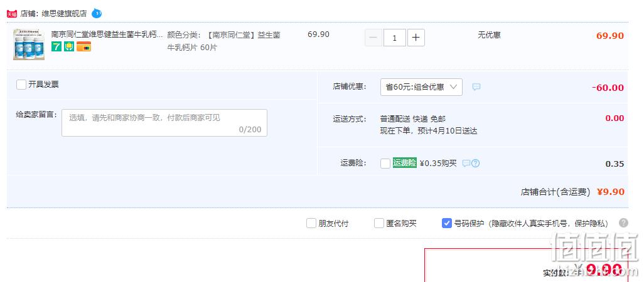Click the 0.35 insurance price value
Screen dimensions: 644x282
click(615, 164)
